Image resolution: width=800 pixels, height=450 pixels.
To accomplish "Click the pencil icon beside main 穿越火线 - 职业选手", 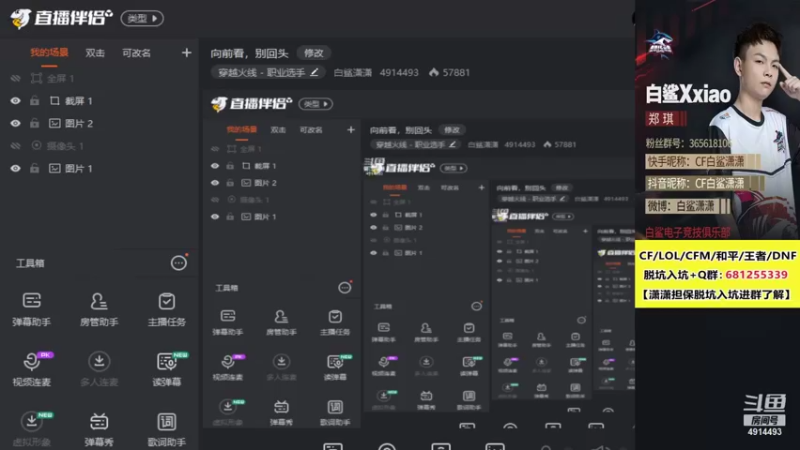I will pos(314,72).
